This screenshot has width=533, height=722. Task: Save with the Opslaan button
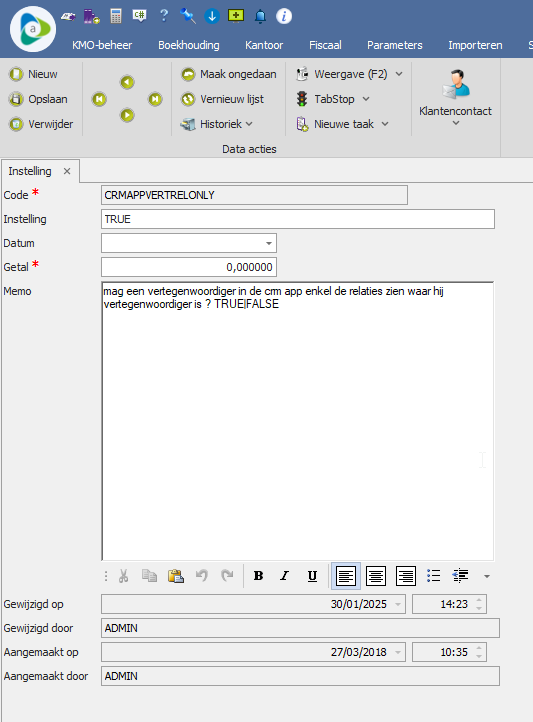(x=39, y=99)
